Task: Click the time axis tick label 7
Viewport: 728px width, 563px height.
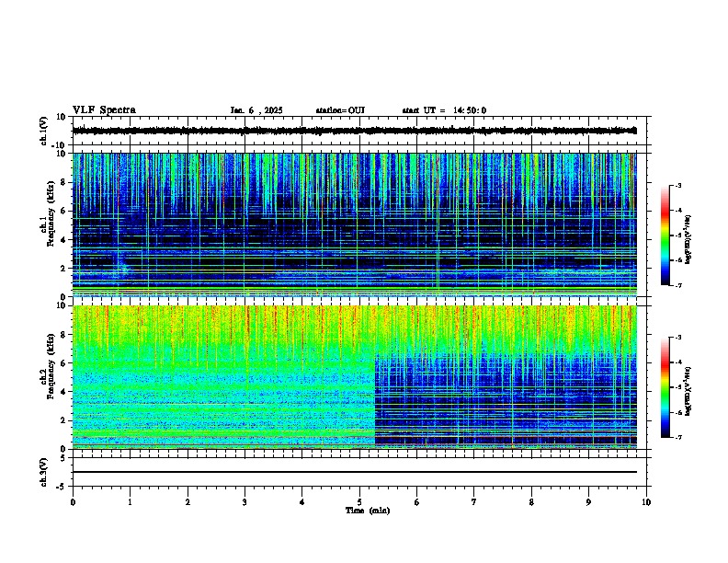Action: [x=474, y=502]
